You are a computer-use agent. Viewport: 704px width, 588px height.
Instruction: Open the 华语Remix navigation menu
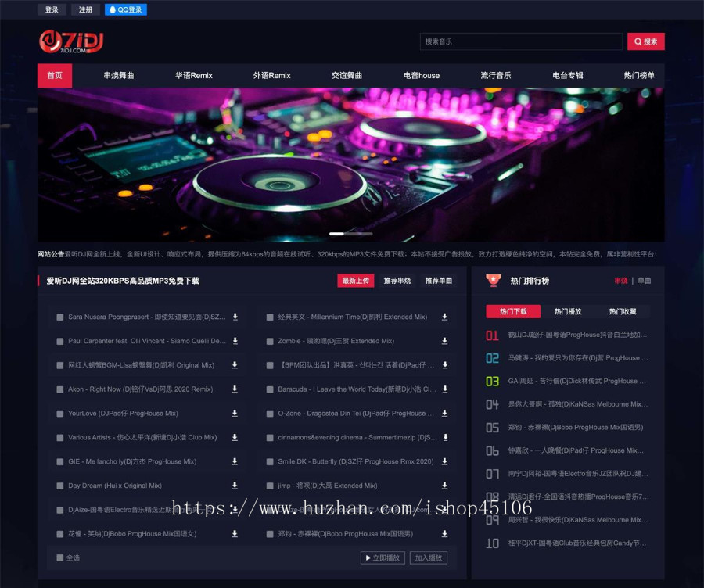[x=193, y=76]
